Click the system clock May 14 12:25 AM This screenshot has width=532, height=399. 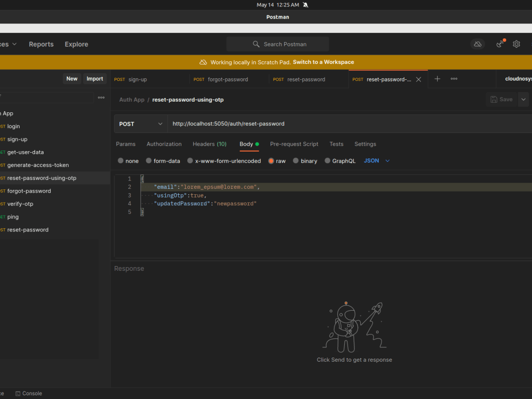pyautogui.click(x=278, y=5)
